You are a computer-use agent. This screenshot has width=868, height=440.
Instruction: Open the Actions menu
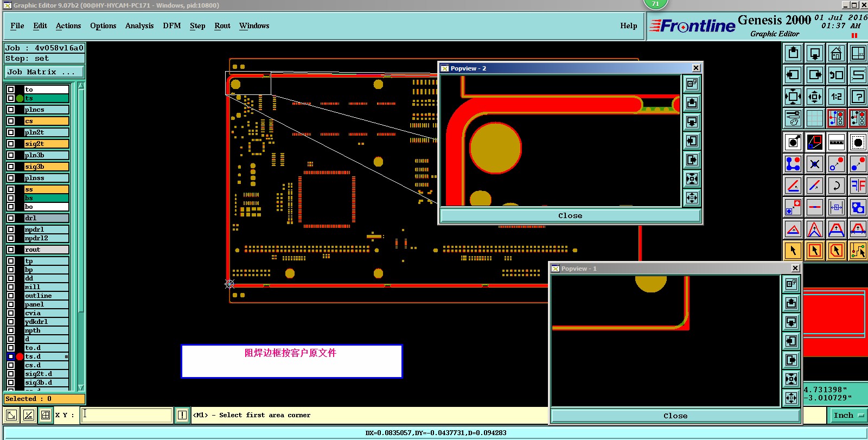[x=68, y=25]
